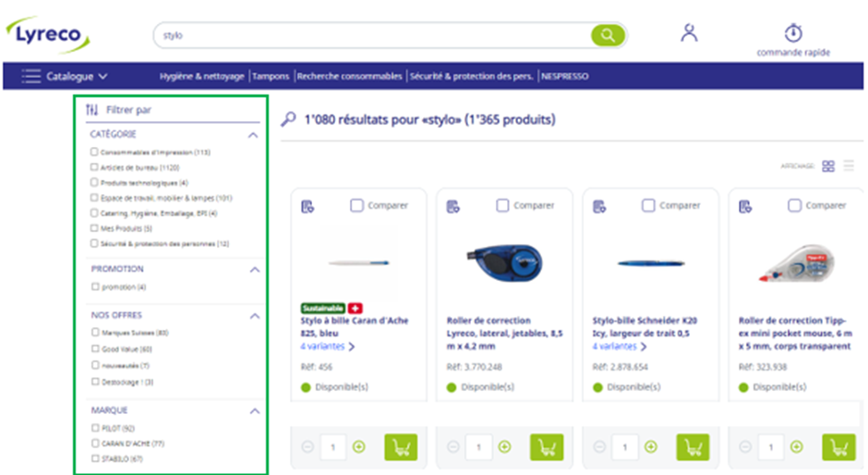Increase quantity for Caran d'Ache pen

point(358,446)
